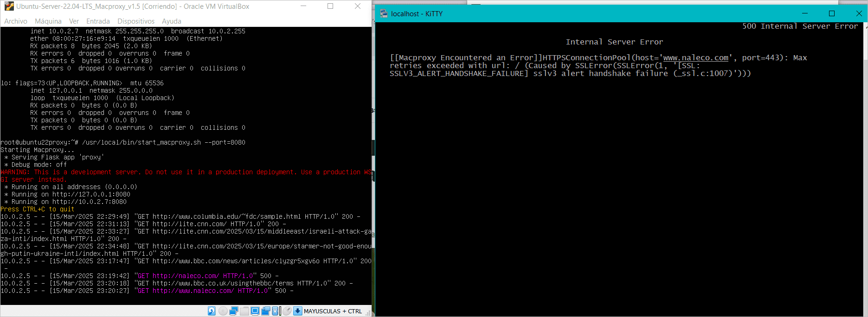Click 'TX packets 6 bytes 1016' line
868x317 pixels.
[91, 61]
